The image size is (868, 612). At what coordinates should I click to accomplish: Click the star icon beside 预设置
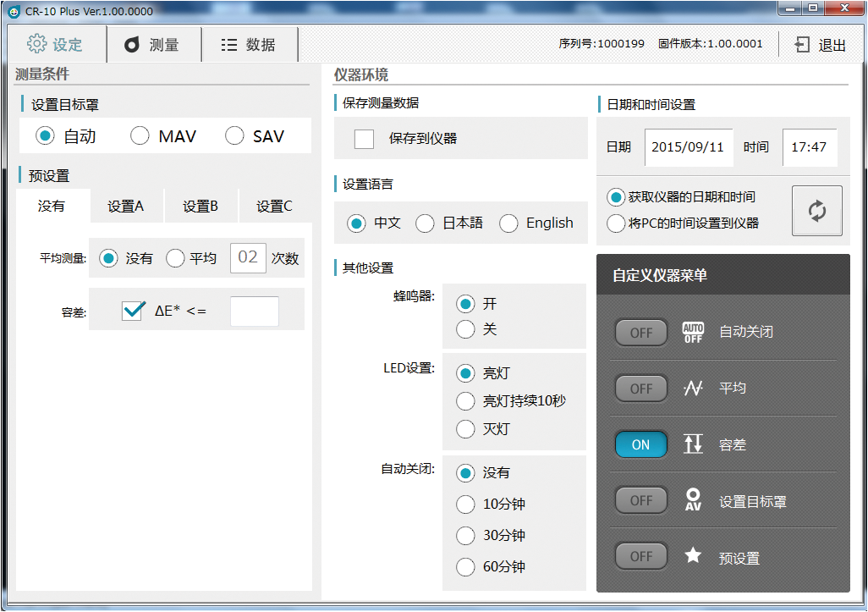[x=693, y=555]
